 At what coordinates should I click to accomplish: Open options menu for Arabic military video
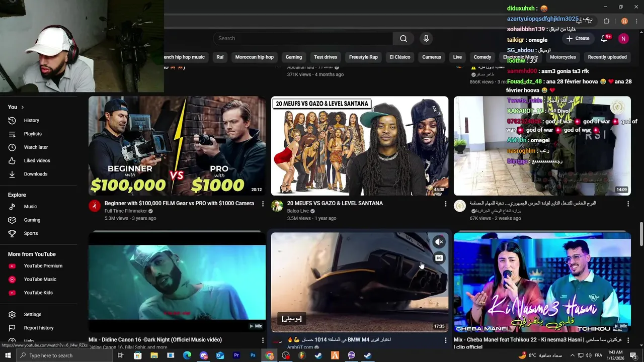coord(628,204)
